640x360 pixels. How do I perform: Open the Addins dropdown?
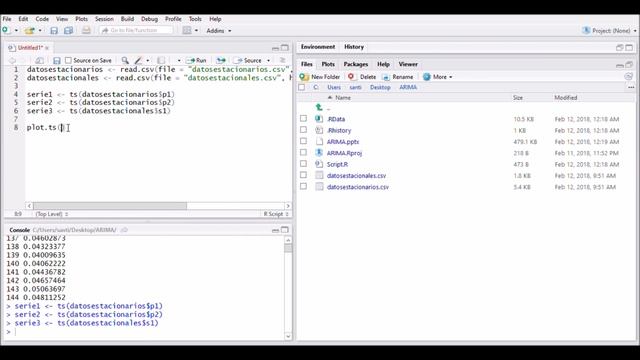click(x=219, y=31)
